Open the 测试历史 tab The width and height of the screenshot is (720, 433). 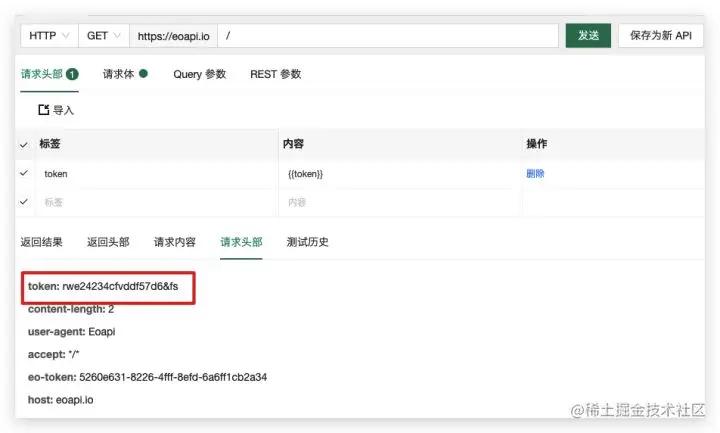(308, 242)
